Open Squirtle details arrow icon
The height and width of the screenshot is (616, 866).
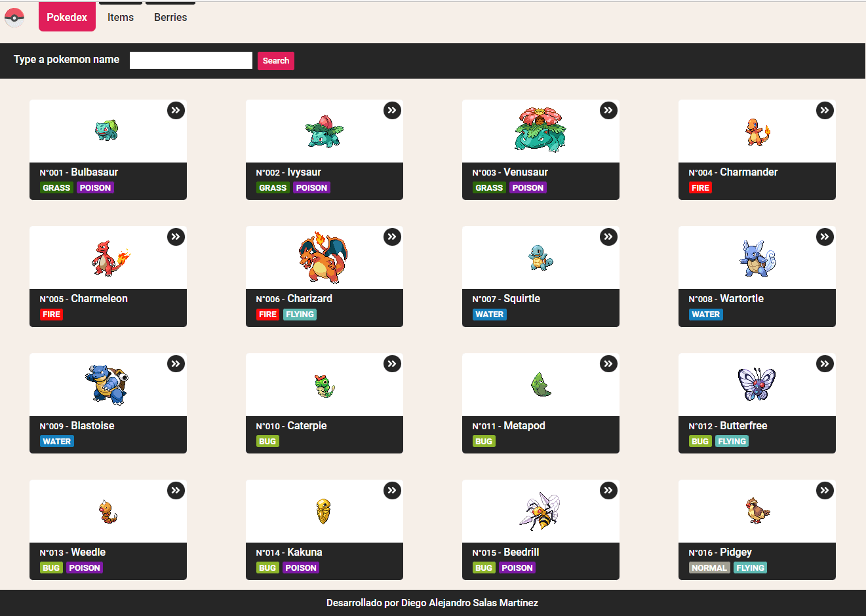point(608,237)
